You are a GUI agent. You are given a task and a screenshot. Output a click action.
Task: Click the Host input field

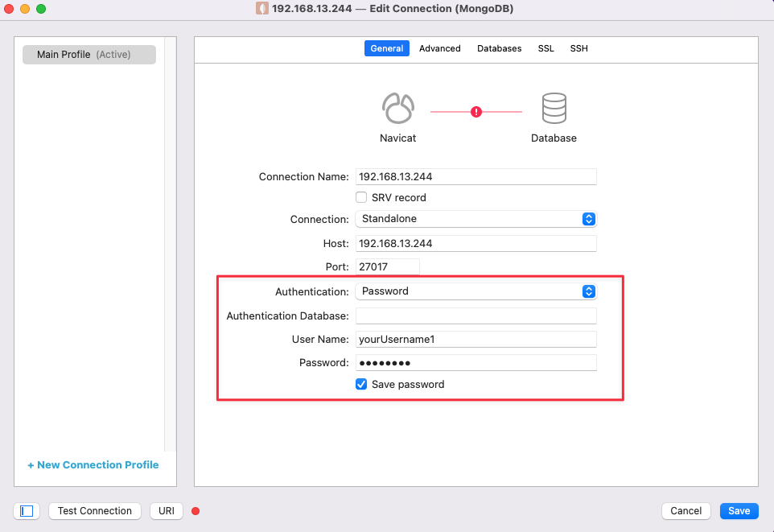pyautogui.click(x=476, y=244)
